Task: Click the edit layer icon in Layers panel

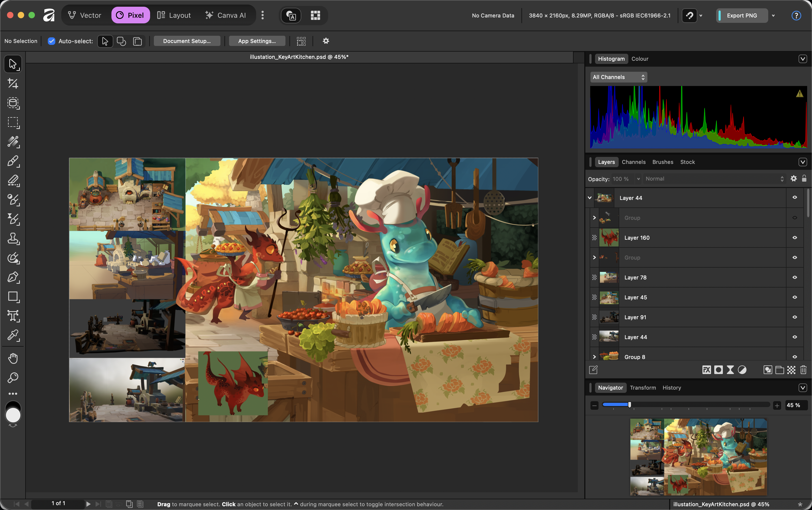Action: [593, 370]
